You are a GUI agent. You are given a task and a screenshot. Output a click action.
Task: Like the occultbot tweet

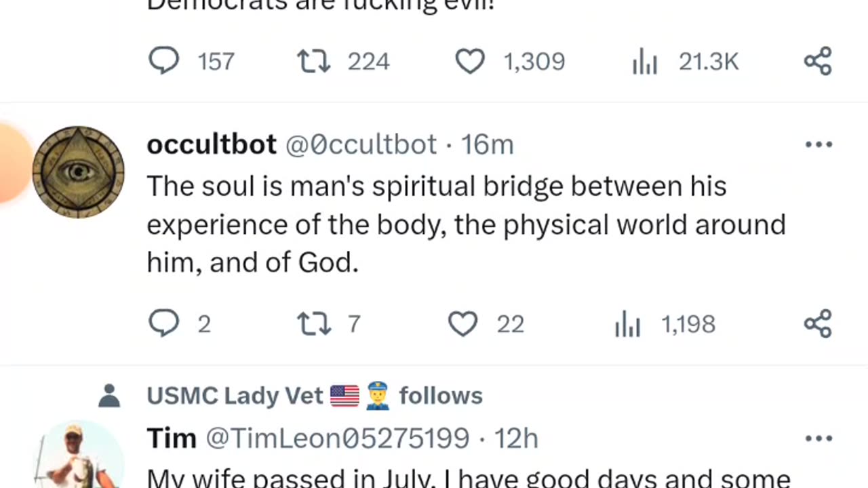463,324
